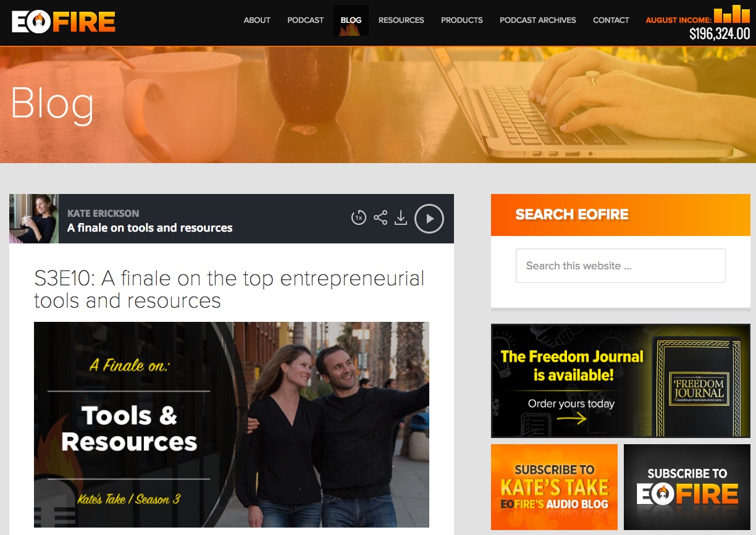Open the About menu item
The width and height of the screenshot is (756, 535).
tap(257, 20)
